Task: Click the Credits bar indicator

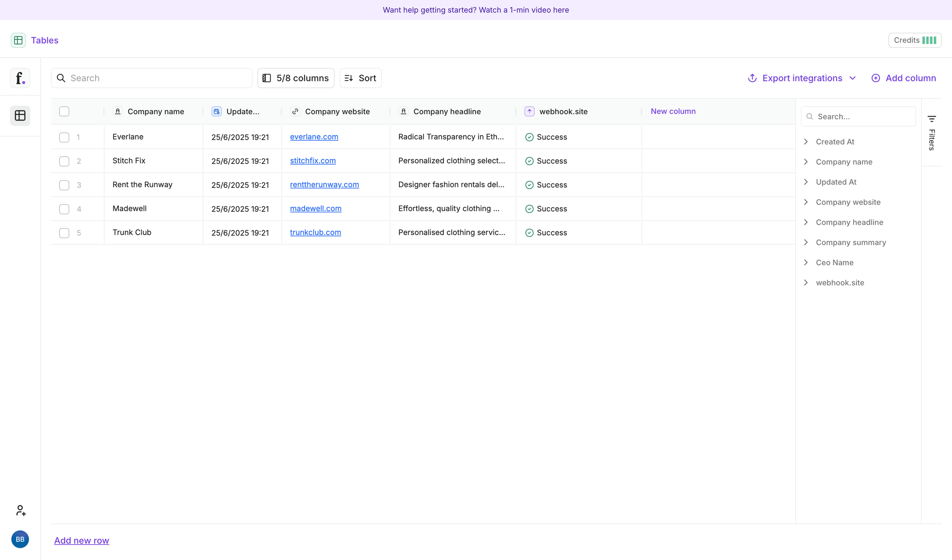Action: [x=929, y=40]
